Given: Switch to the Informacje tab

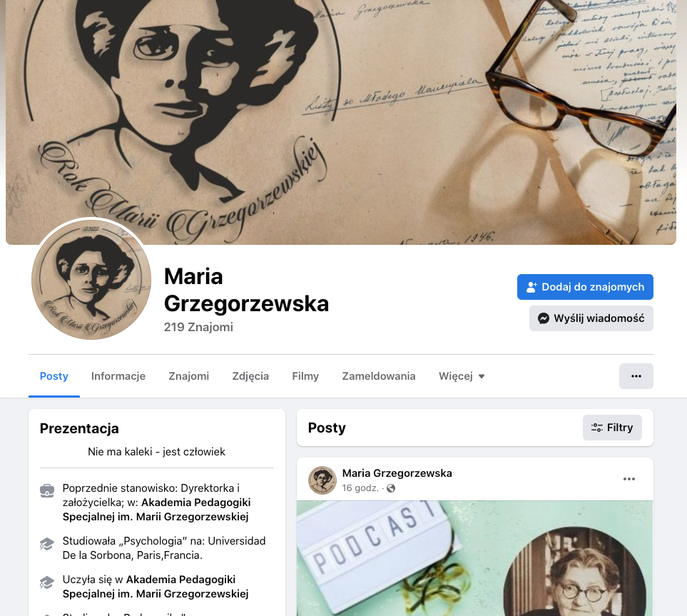Looking at the screenshot, I should click(x=118, y=376).
